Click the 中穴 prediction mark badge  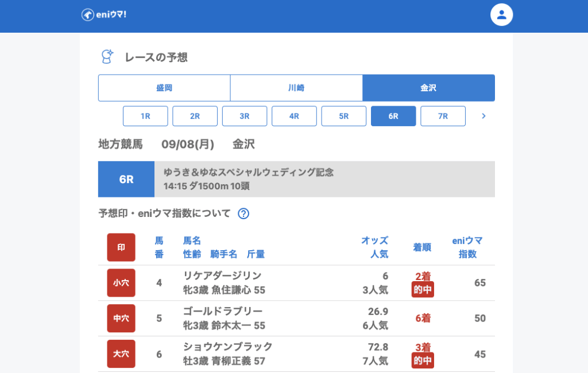121,318
